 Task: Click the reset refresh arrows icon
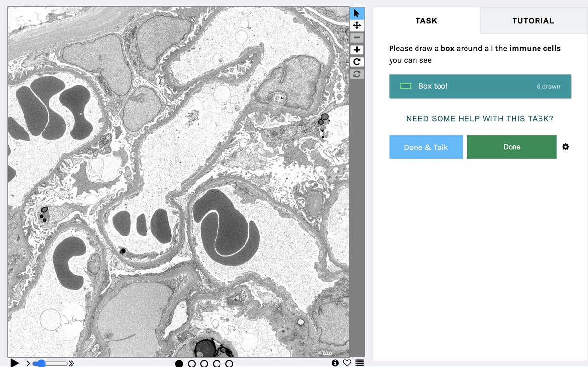pyautogui.click(x=357, y=73)
